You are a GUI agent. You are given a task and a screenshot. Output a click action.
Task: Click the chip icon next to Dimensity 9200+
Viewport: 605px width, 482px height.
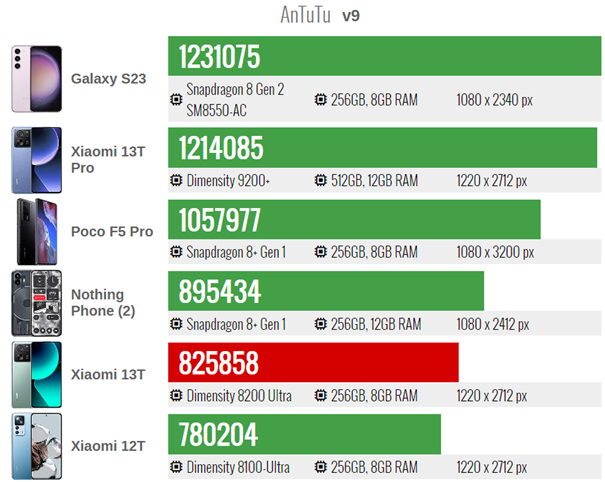176,180
